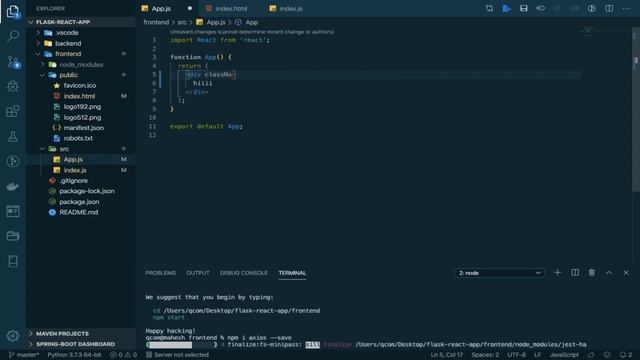Collapse the frontend folder
The image size is (640, 360).
point(81,54)
